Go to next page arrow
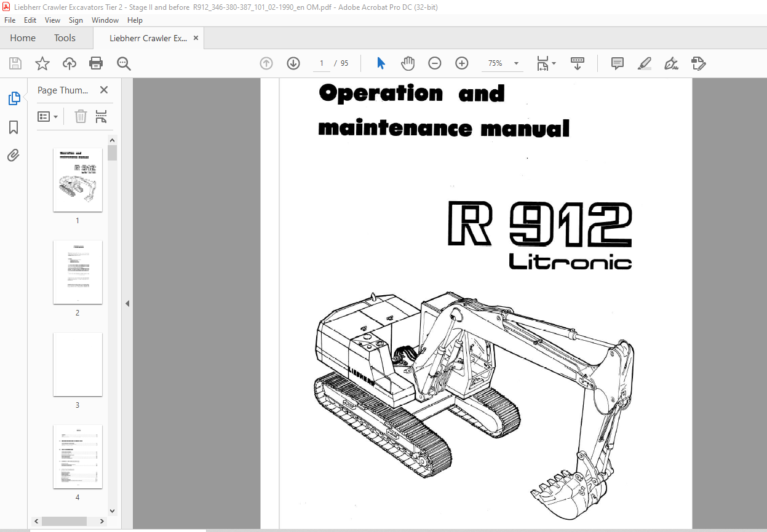This screenshot has height=532, width=767. tap(293, 63)
